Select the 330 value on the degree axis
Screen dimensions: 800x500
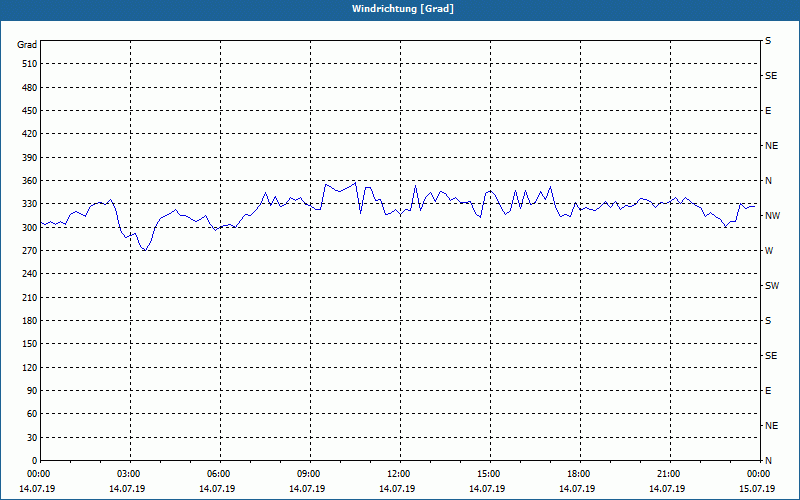pos(30,204)
